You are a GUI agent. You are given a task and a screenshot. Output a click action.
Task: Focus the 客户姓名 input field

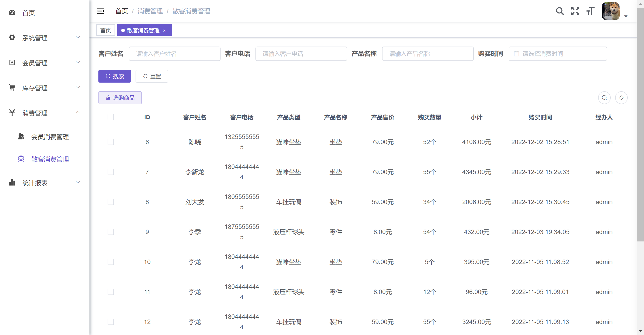click(174, 54)
